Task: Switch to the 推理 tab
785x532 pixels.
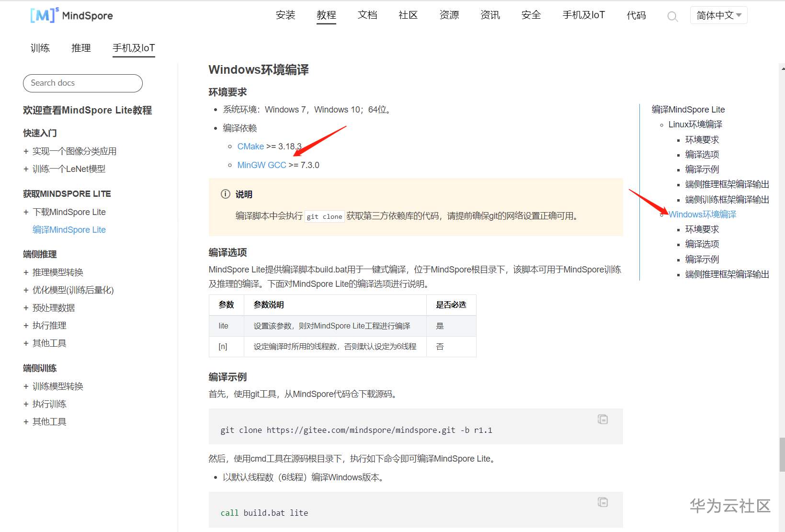Action: click(81, 48)
